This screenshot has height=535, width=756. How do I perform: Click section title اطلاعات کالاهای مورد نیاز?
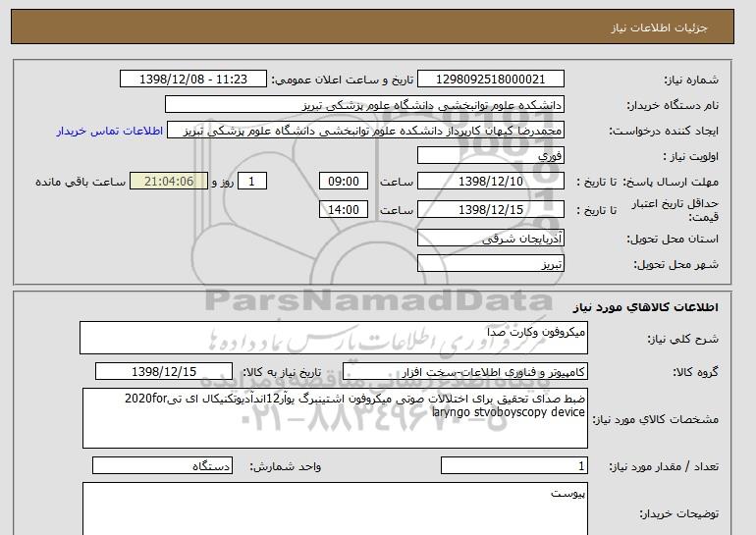click(x=645, y=307)
